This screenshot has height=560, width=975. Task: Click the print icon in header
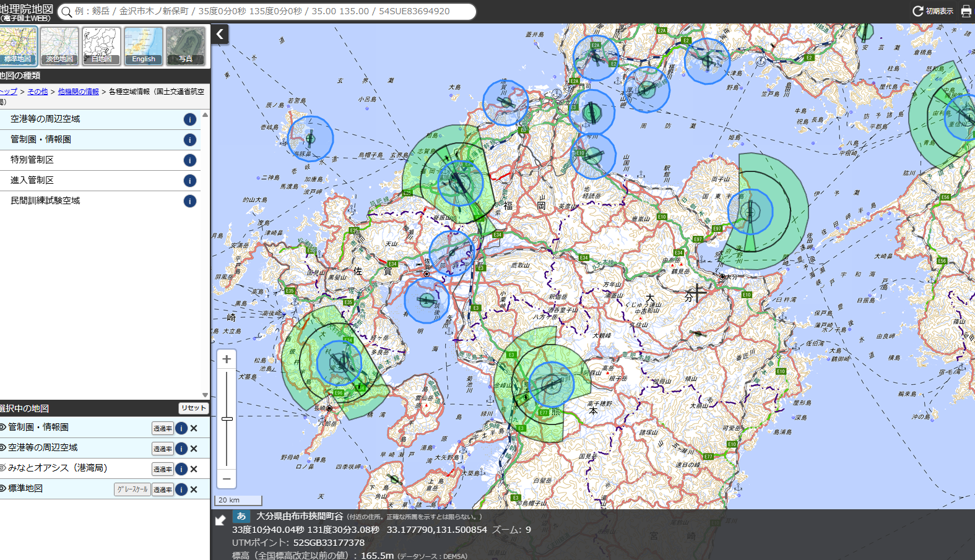(x=966, y=11)
